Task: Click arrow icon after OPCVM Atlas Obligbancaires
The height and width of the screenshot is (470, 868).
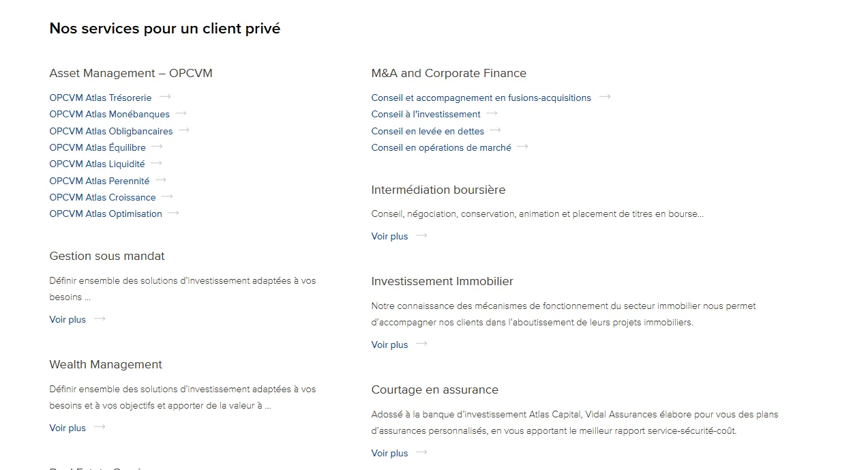Action: pos(184,130)
